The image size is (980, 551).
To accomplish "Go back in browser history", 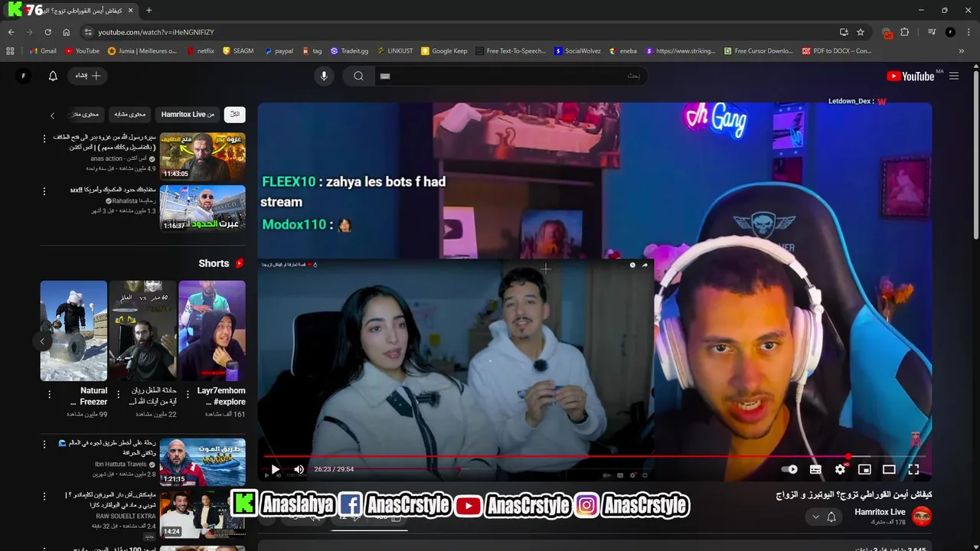I will click(x=11, y=32).
